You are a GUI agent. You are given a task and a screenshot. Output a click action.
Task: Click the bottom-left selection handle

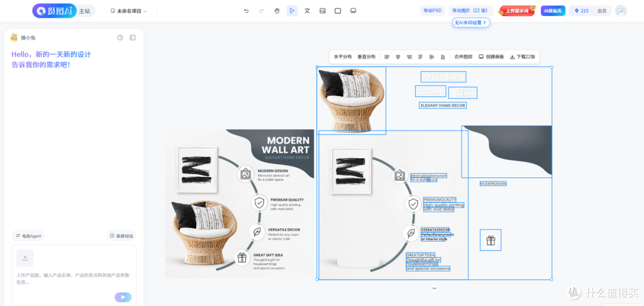[x=317, y=279]
